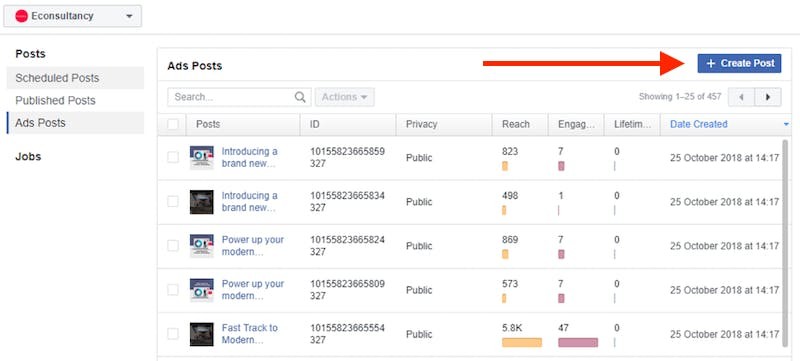Click the red Econsultancy page logo
The width and height of the screenshot is (800, 361).
point(21,16)
